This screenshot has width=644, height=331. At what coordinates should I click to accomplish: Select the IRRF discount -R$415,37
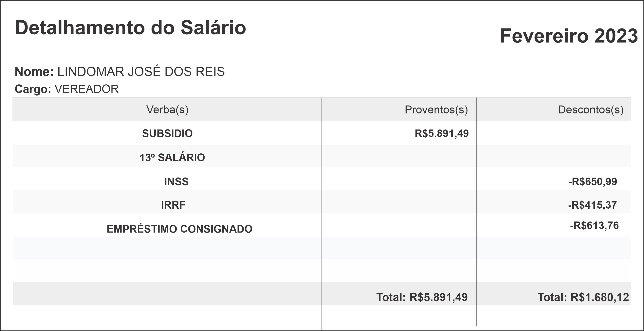pos(592,205)
